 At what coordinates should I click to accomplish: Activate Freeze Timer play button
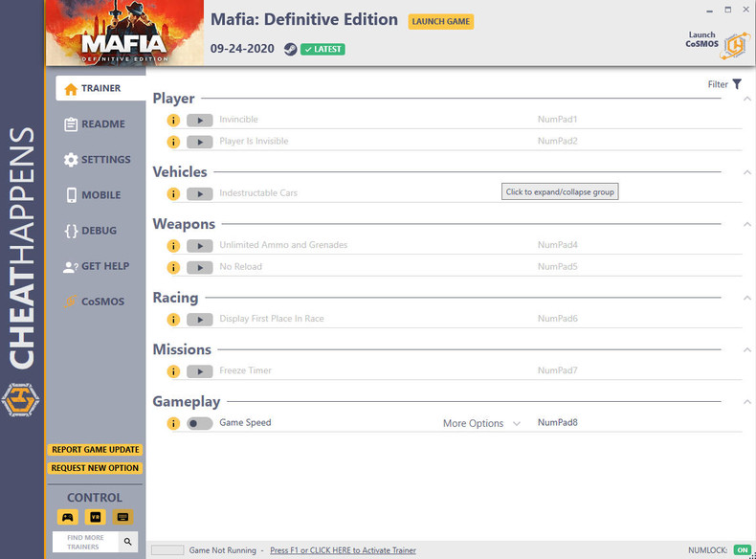point(200,371)
